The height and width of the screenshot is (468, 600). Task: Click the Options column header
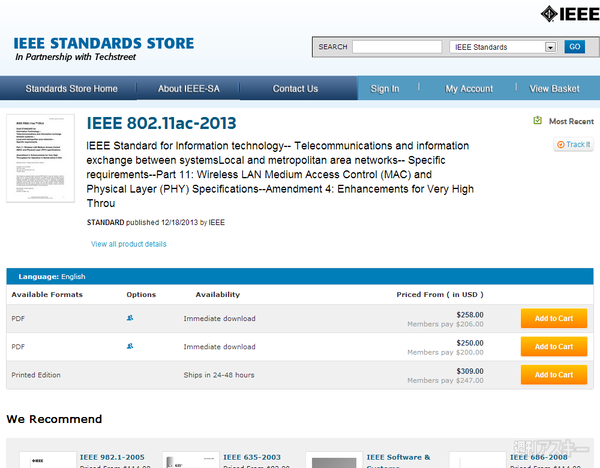(x=141, y=294)
